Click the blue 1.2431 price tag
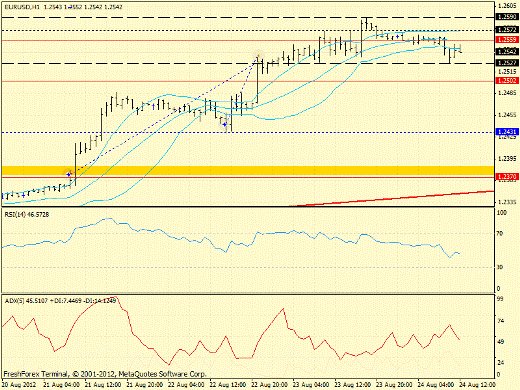The width and height of the screenshot is (520, 390). tap(507, 132)
